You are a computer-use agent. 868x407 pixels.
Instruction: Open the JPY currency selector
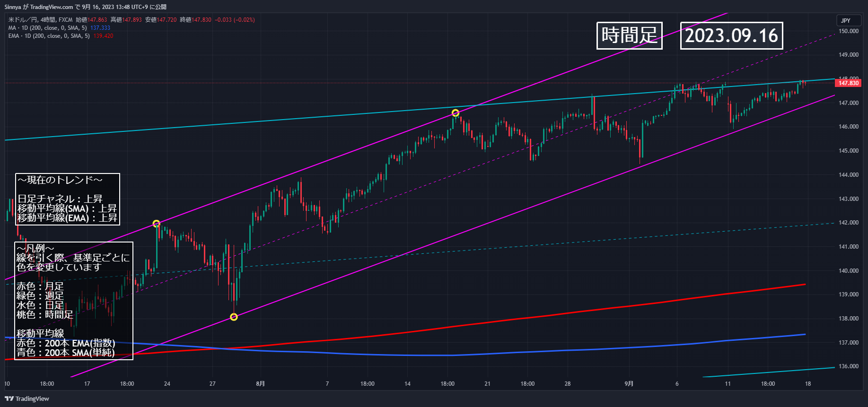pyautogui.click(x=849, y=20)
